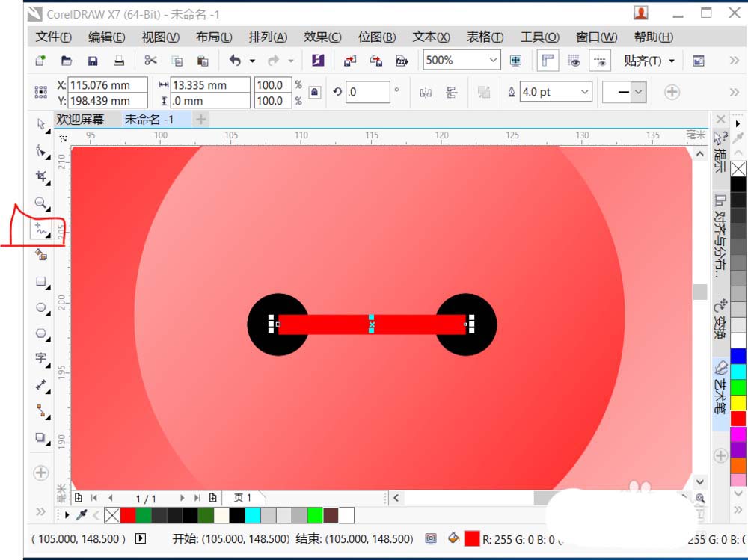This screenshot has width=748, height=560.
Task: Publish to PDF
Action: (402, 61)
